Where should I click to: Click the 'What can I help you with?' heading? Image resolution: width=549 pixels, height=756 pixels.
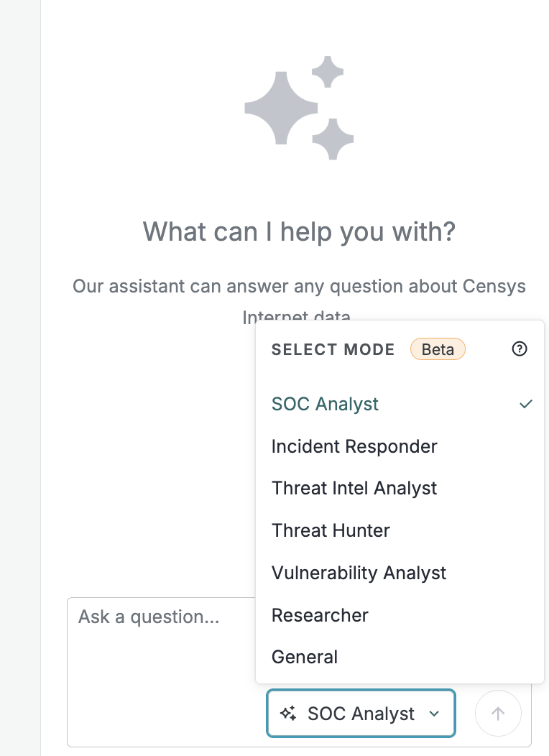299,231
